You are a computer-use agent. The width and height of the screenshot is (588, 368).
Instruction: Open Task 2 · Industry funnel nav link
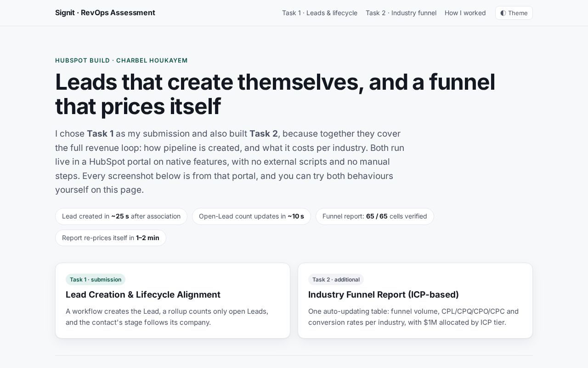[x=401, y=13]
